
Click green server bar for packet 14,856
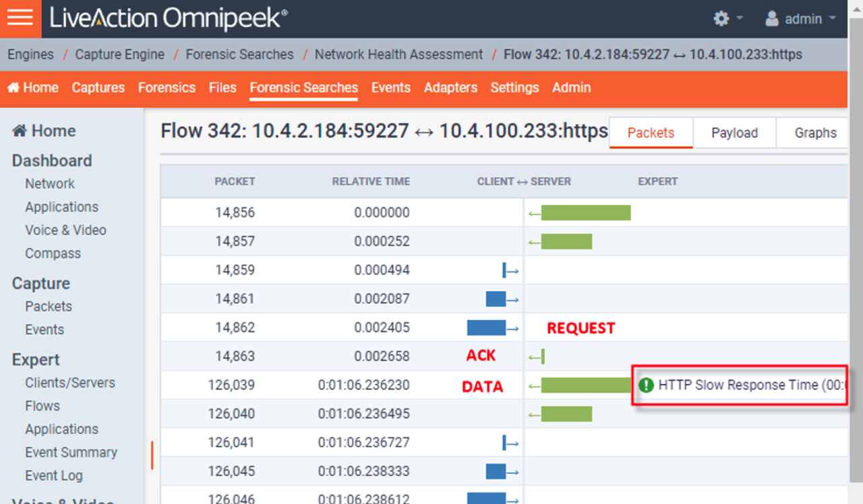pos(585,213)
